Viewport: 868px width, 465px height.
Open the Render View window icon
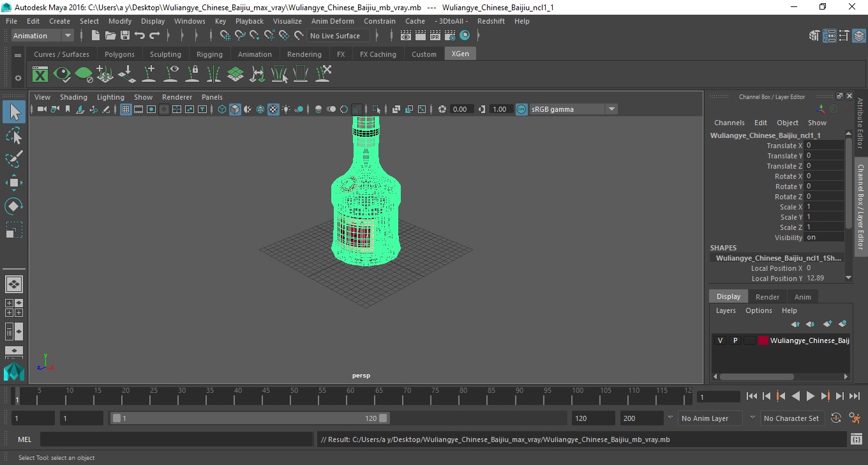[x=406, y=36]
